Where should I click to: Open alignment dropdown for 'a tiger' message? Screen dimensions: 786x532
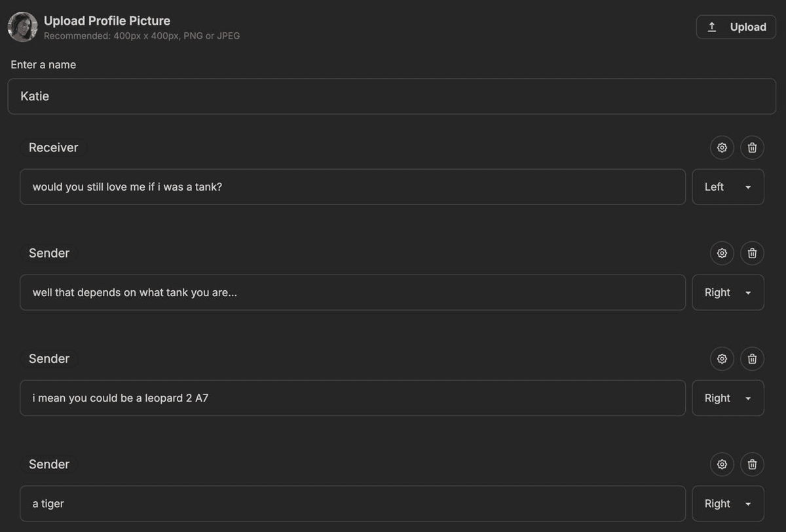pos(728,503)
